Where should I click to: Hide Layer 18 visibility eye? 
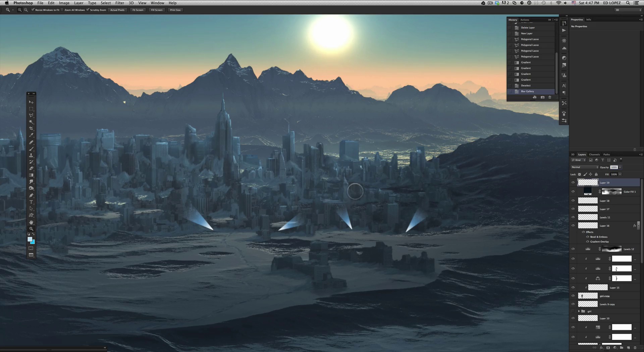point(573,201)
